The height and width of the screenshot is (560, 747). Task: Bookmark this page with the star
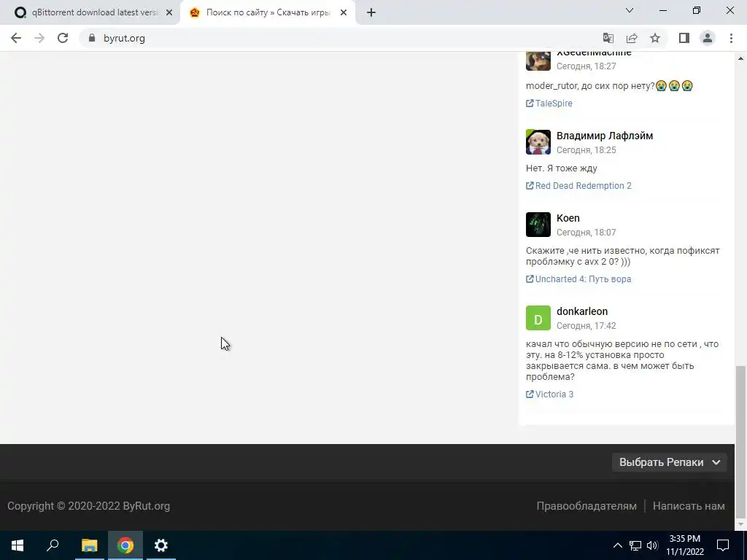(655, 38)
